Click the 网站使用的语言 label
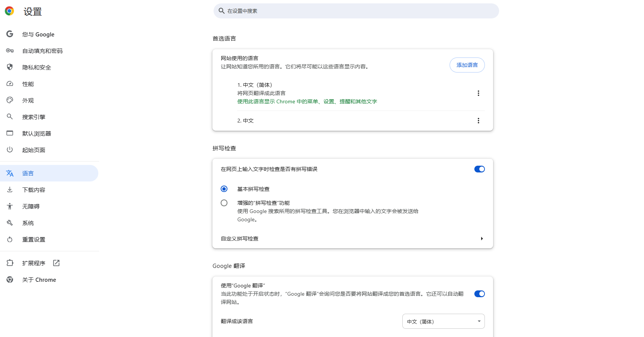Screen dimensions: 644x337 coord(239,58)
